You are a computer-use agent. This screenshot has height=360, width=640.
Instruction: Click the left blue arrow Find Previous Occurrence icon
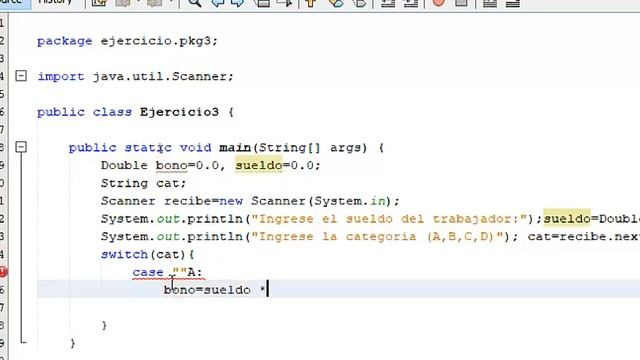coord(217,3)
